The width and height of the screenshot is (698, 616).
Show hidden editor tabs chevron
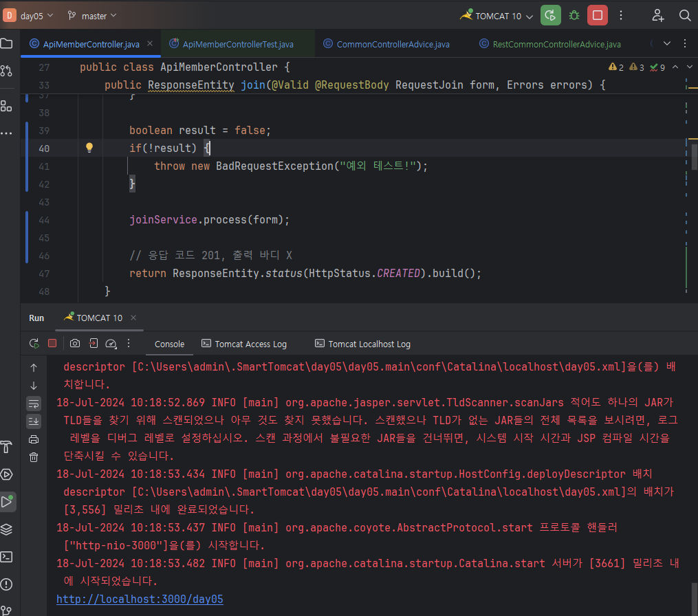click(666, 43)
